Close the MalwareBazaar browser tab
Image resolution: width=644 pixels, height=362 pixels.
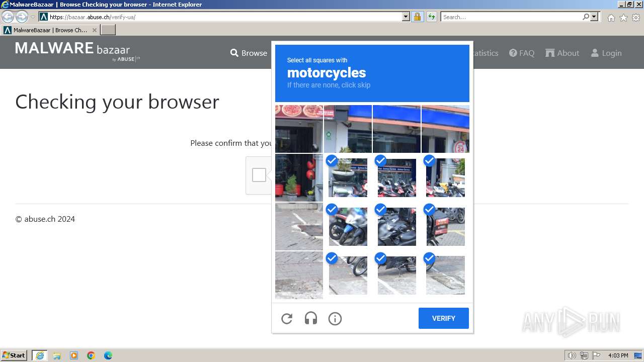coord(95,30)
